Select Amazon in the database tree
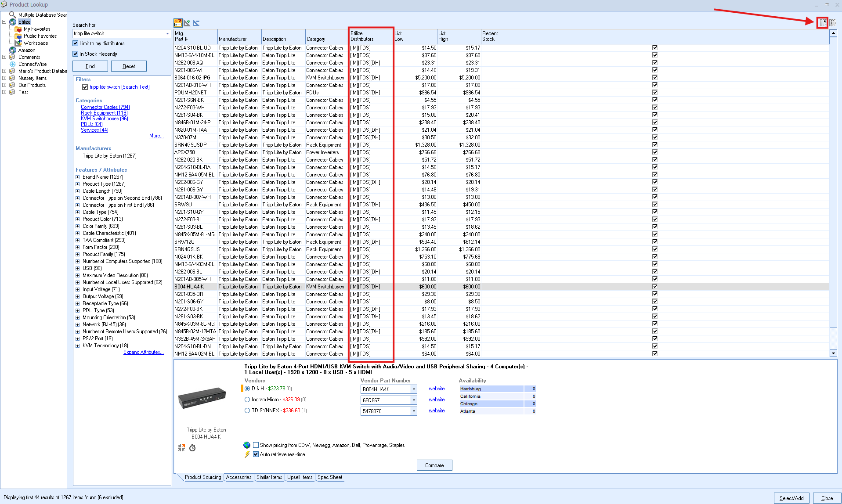Image resolution: width=842 pixels, height=504 pixels. [x=27, y=50]
